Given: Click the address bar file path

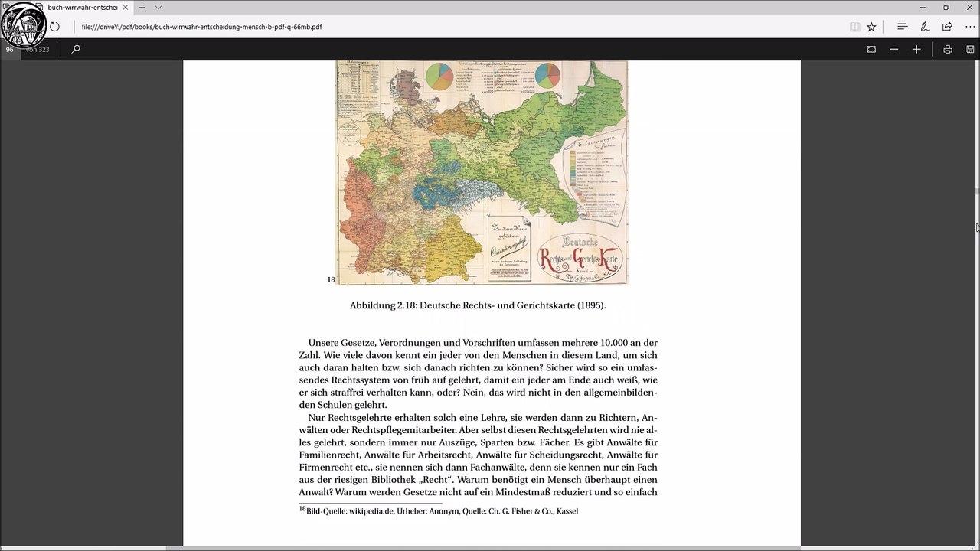Looking at the screenshot, I should [x=202, y=27].
